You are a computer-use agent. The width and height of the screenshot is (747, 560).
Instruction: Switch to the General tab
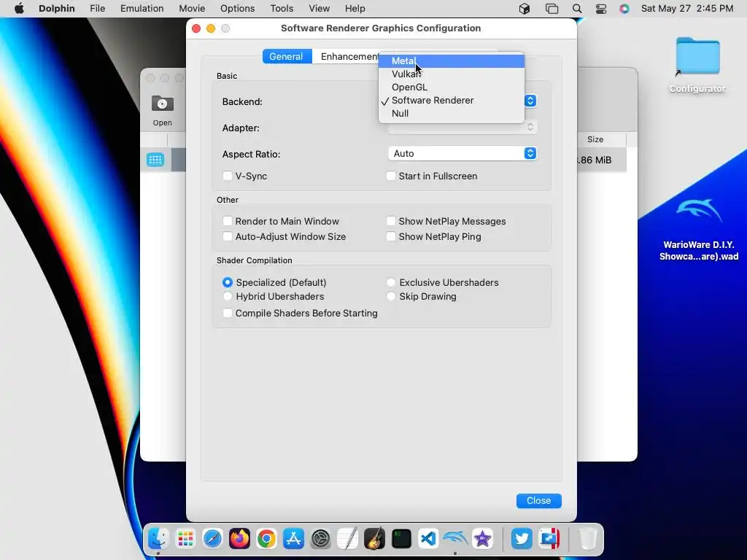[x=286, y=56]
